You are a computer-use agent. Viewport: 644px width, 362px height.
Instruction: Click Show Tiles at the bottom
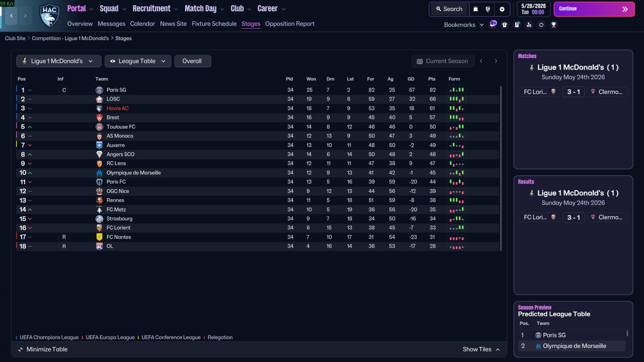481,349
